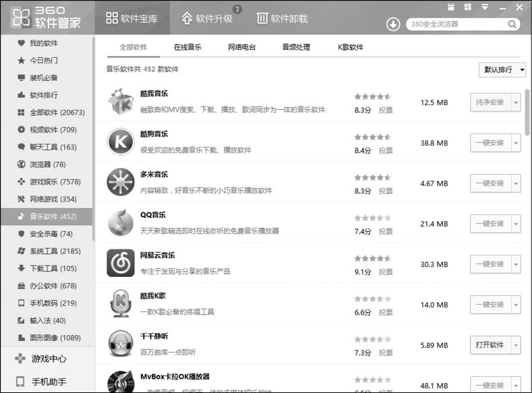
Task: Select 浏览器 (78) category
Action: tap(47, 164)
